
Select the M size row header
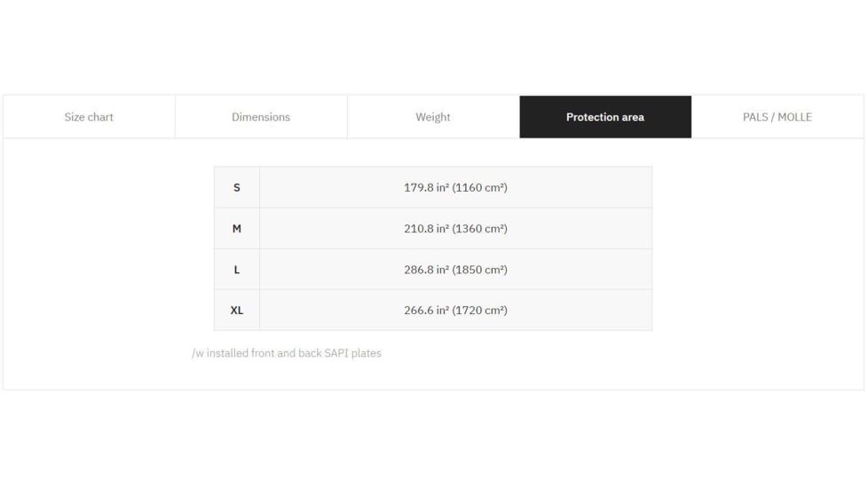point(237,229)
